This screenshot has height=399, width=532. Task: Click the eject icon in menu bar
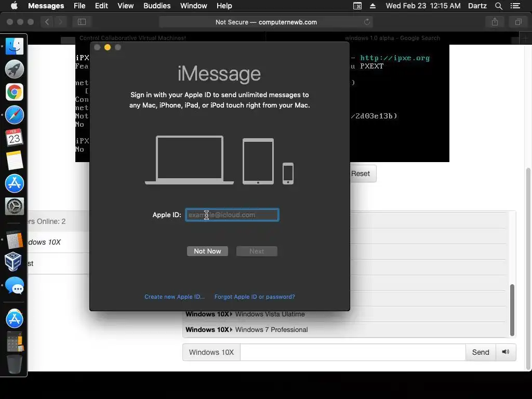(373, 6)
